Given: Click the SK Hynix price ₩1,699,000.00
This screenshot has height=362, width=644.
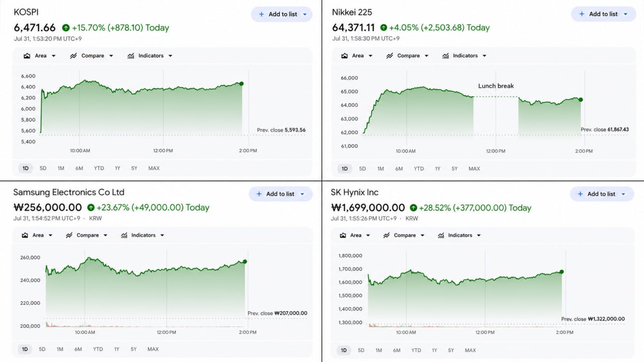Looking at the screenshot, I should tap(368, 208).
